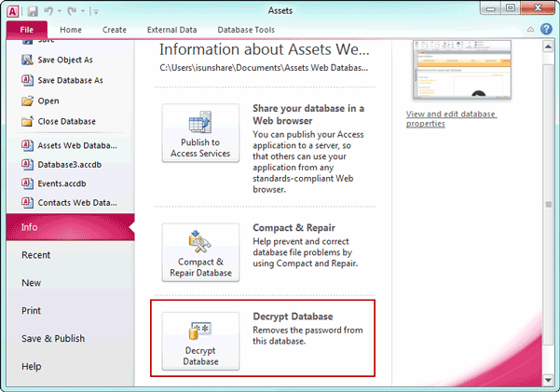Click the Save Object As icon
The width and height of the screenshot is (560, 392).
coord(28,60)
